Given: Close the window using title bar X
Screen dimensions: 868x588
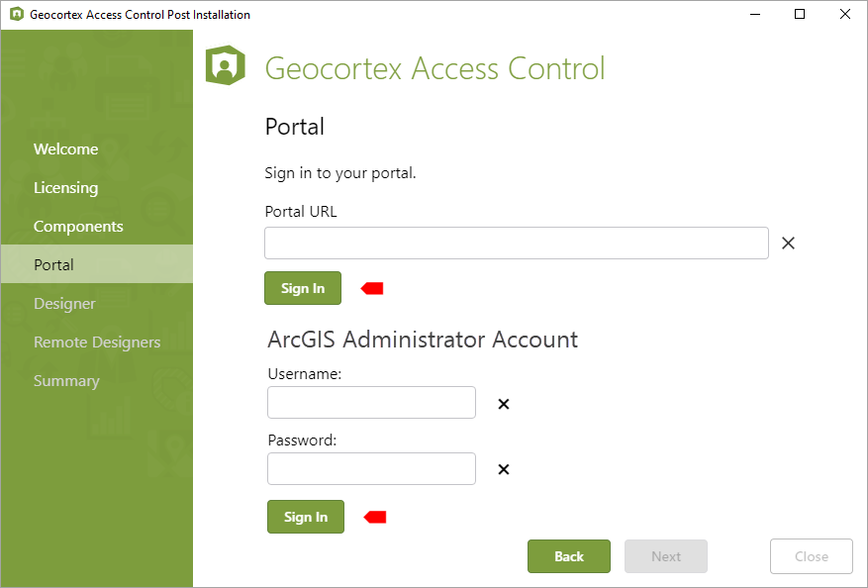Looking at the screenshot, I should (845, 15).
